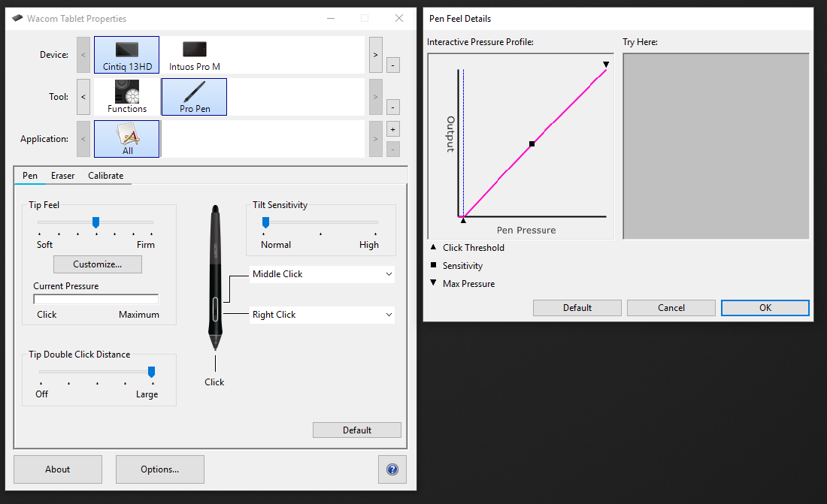
Task: Open the Right Click dropdown for lower pen button
Action: [x=322, y=315]
